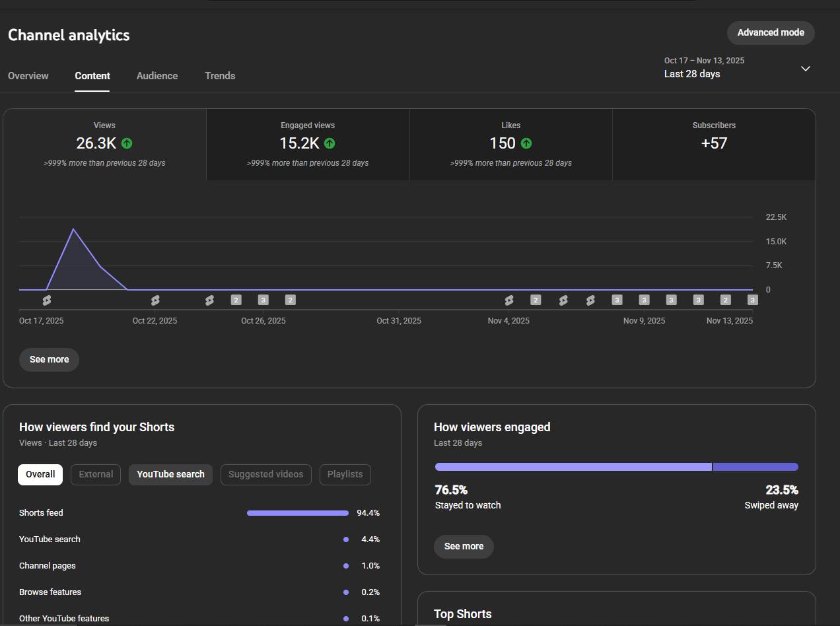Image resolution: width=840 pixels, height=626 pixels.
Task: Click the green up-arrow next to Likes 150
Action: (526, 143)
